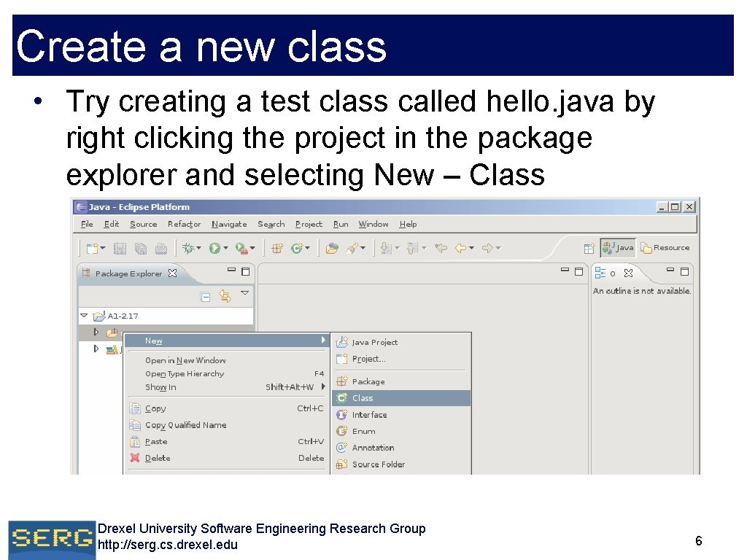The height and width of the screenshot is (560, 747).
Task: Close the Package Explorer view tab
Action: click(x=172, y=273)
